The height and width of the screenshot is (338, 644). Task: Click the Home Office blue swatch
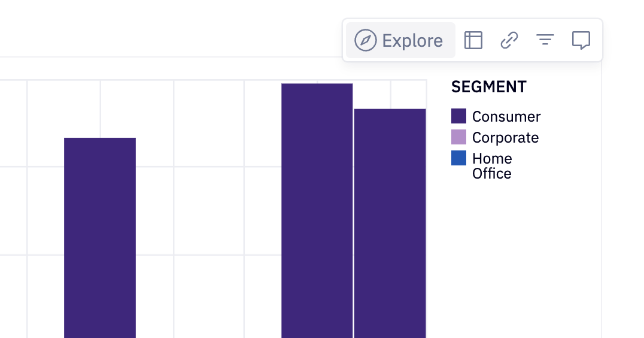pos(458,158)
